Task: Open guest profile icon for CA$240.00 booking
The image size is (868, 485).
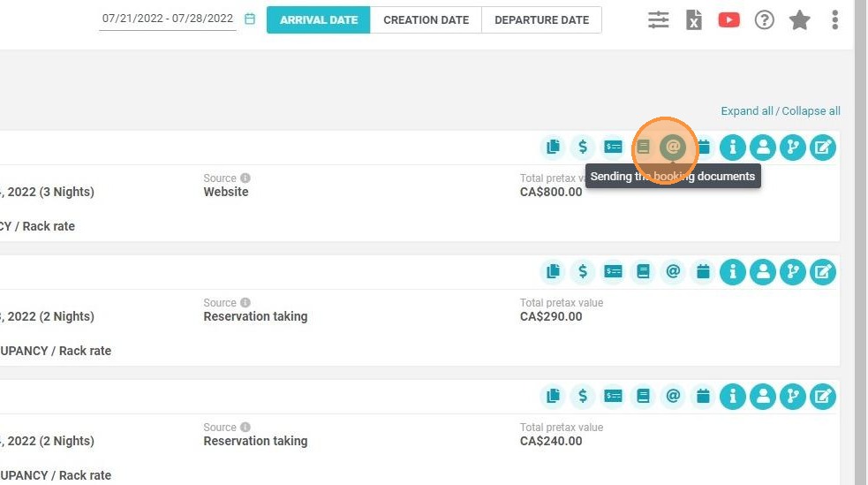Action: point(763,397)
